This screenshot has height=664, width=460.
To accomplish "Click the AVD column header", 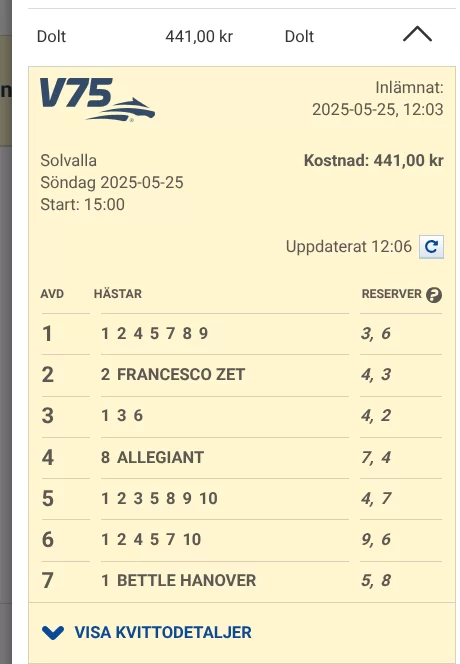I will [52, 294].
